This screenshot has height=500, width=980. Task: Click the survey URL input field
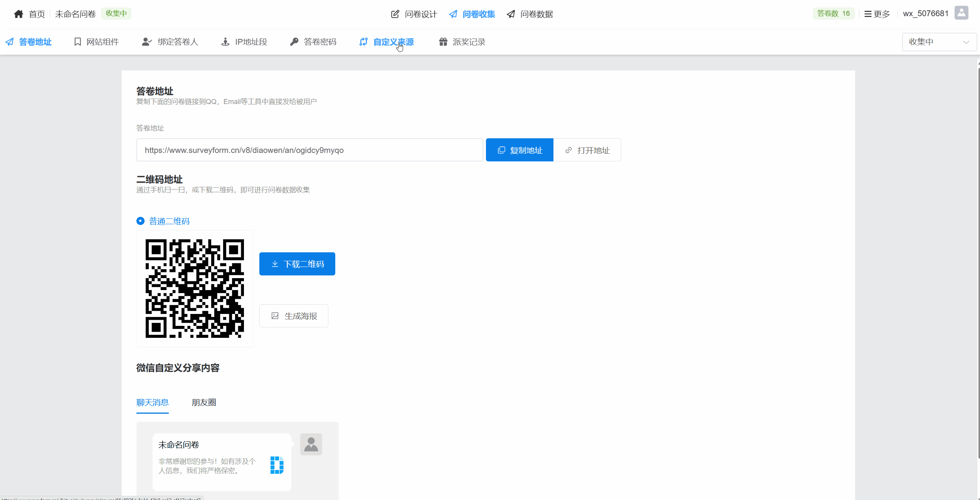309,150
